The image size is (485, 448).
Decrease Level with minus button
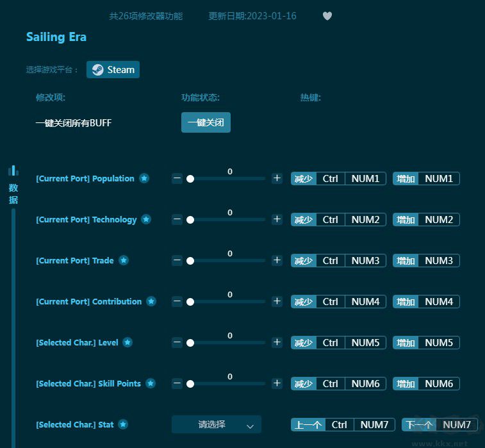click(177, 342)
